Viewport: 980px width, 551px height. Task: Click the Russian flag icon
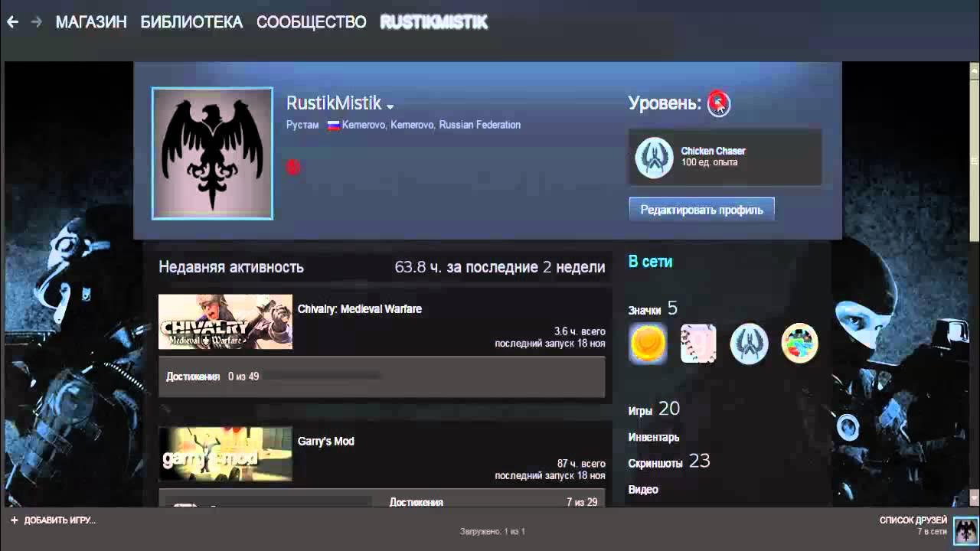(x=334, y=125)
